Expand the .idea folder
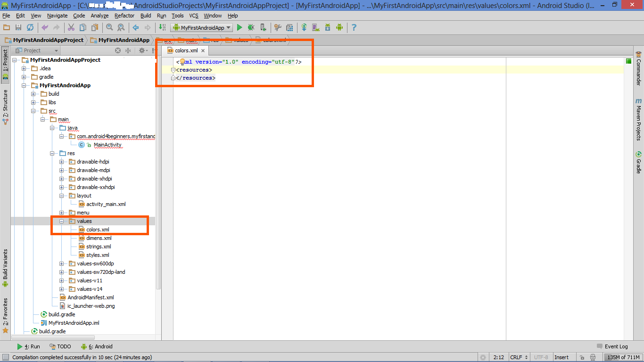 pyautogui.click(x=24, y=68)
